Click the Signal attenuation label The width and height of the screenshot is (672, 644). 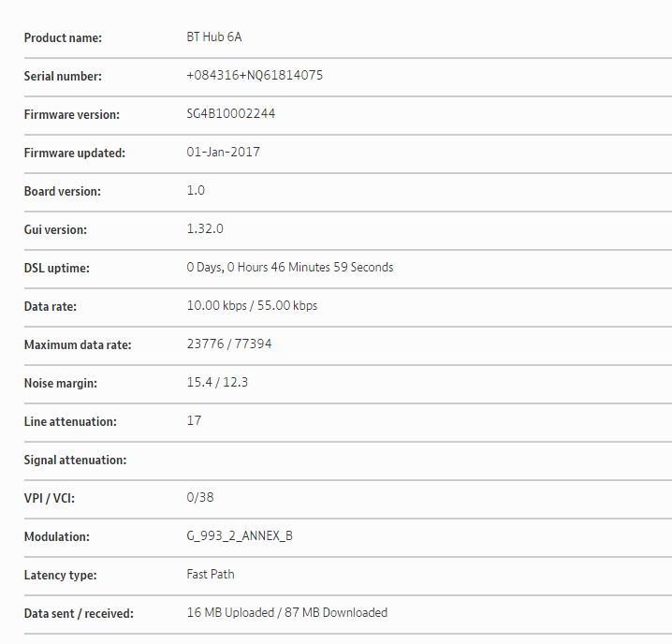(x=75, y=460)
